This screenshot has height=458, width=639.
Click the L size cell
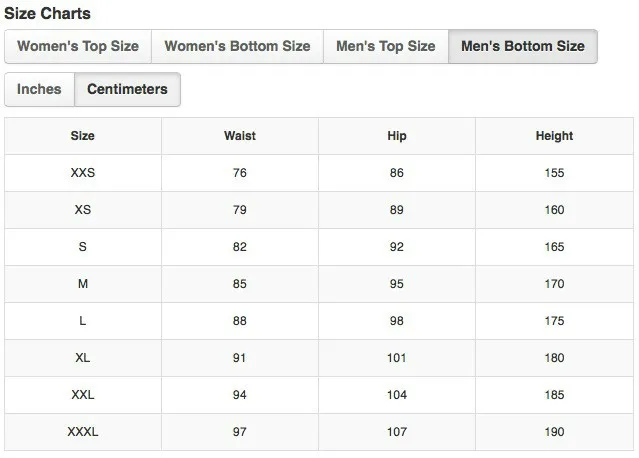click(x=83, y=321)
